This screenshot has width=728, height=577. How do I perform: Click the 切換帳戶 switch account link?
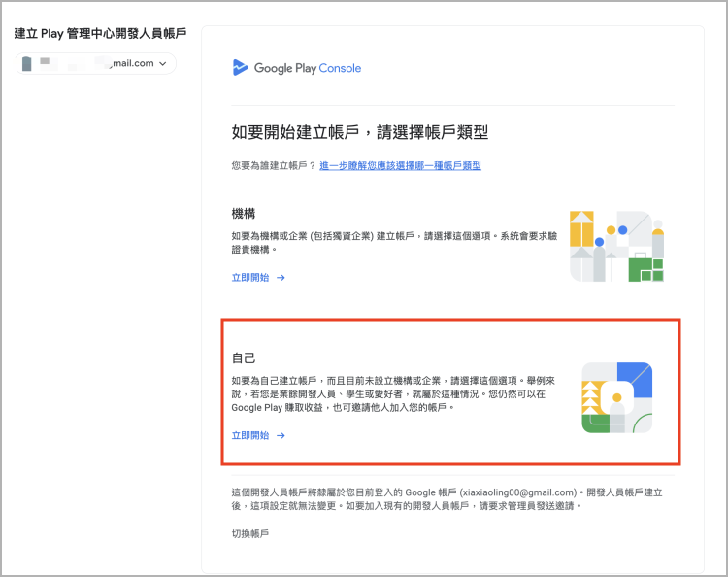[x=250, y=533]
